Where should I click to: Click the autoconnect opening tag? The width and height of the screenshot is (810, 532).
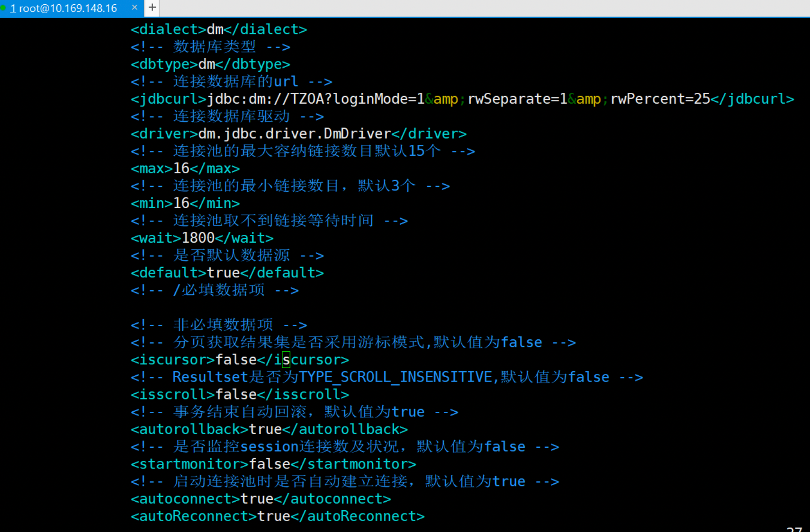(184, 498)
